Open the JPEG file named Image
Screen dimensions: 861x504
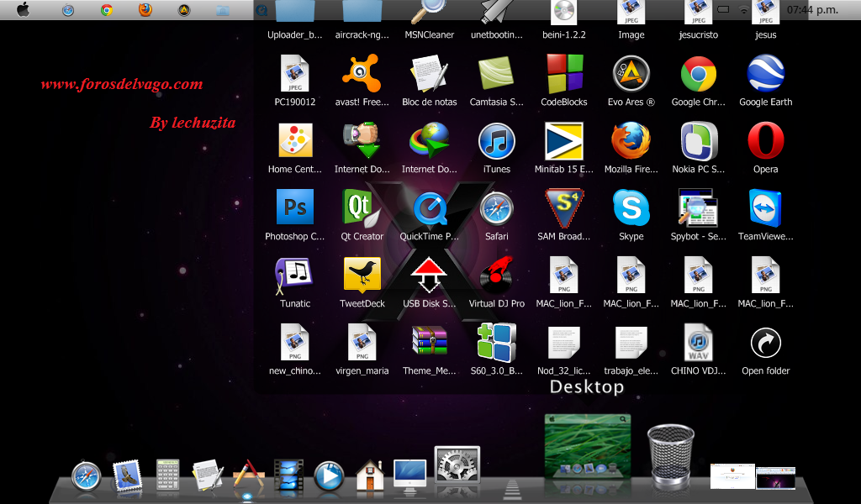[631, 12]
